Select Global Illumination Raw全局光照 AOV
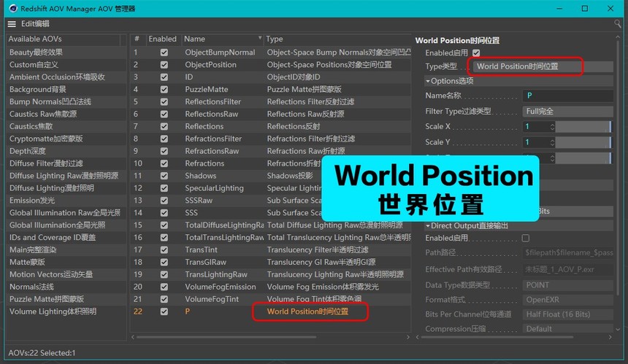628x364 pixels. tap(66, 213)
